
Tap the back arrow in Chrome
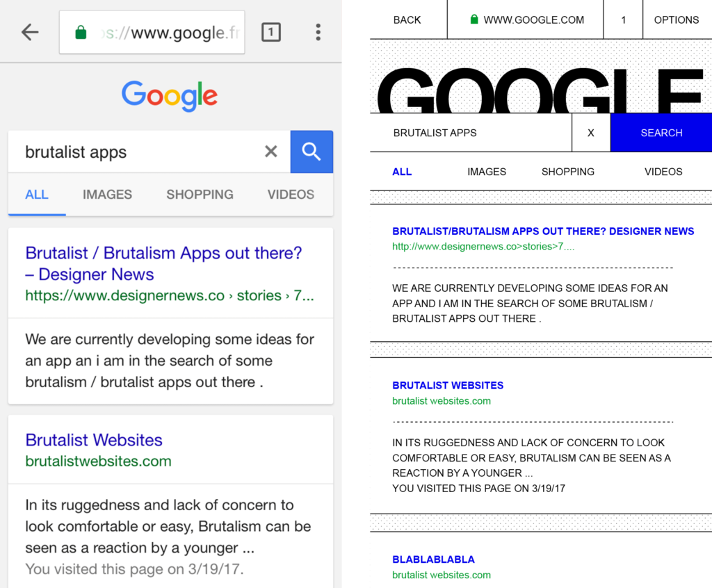(30, 32)
